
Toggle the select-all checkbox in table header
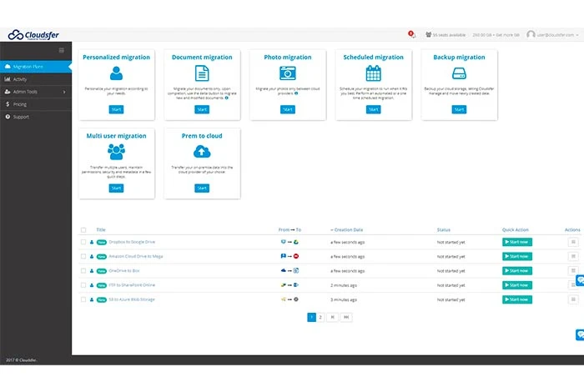(x=83, y=230)
